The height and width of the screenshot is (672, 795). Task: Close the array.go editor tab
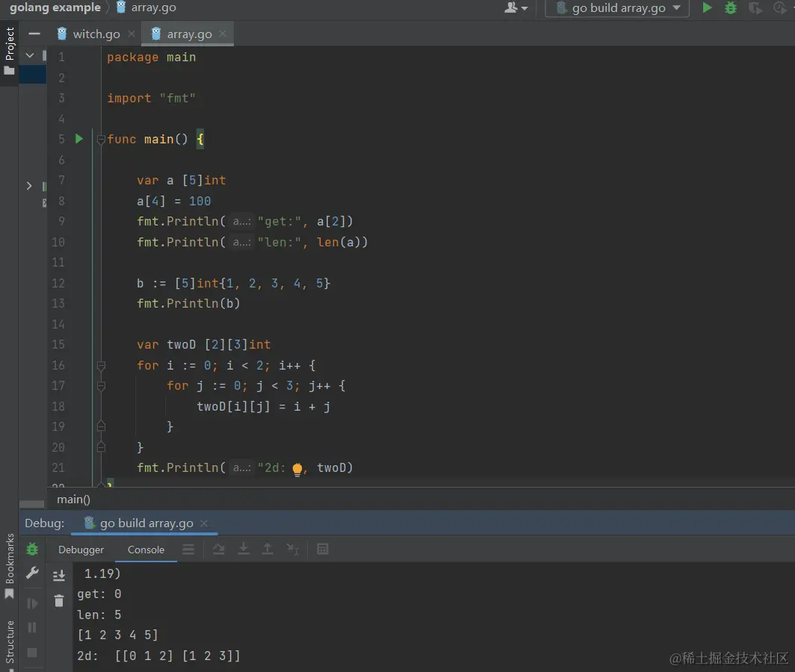(x=223, y=34)
